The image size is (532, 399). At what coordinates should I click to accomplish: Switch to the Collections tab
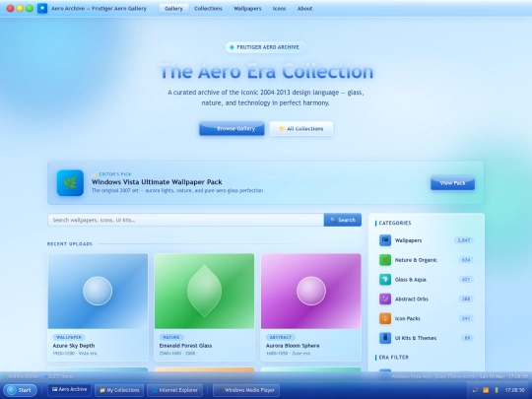pyautogui.click(x=208, y=9)
